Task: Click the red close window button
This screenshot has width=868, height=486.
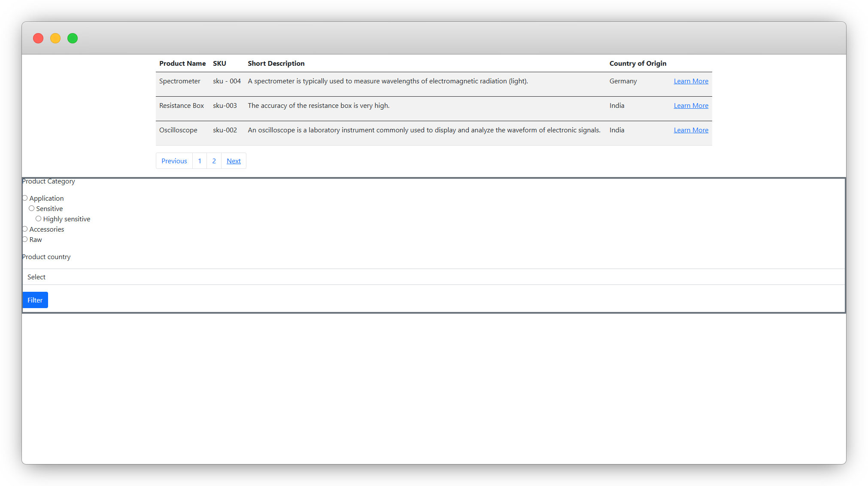Action: pos(38,38)
